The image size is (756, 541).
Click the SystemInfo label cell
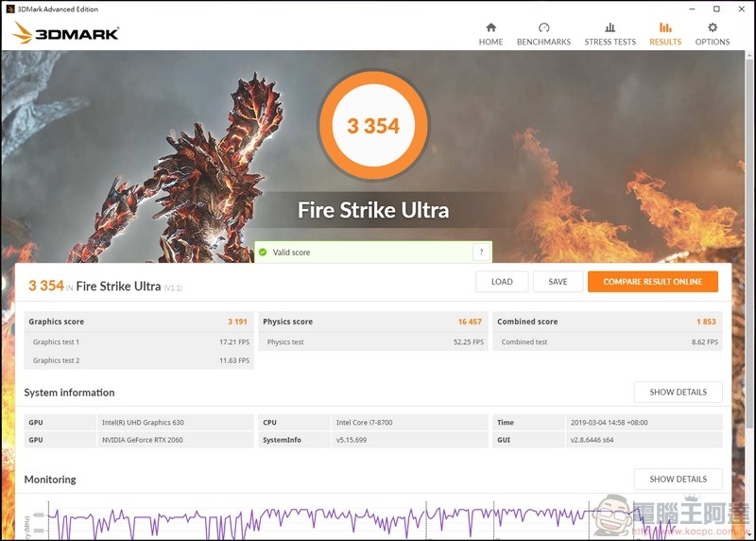click(295, 440)
